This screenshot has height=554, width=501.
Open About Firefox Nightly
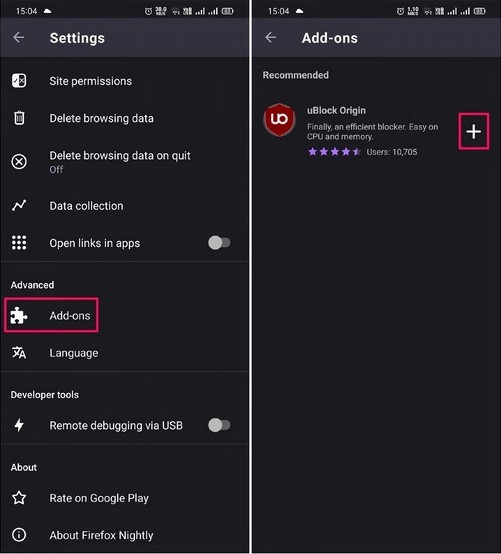pos(124,535)
